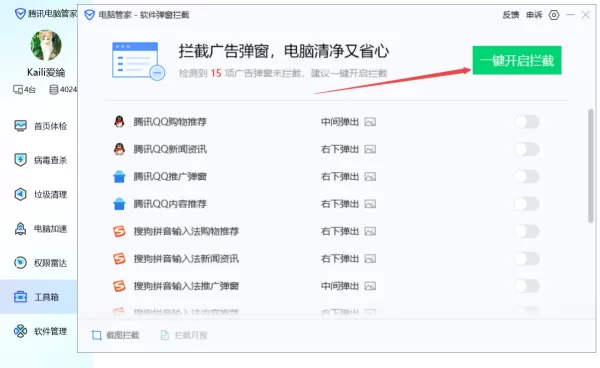Toggle switch for 搜狗拼音输入法新闻资讯
This screenshot has height=368, width=600.
(527, 259)
